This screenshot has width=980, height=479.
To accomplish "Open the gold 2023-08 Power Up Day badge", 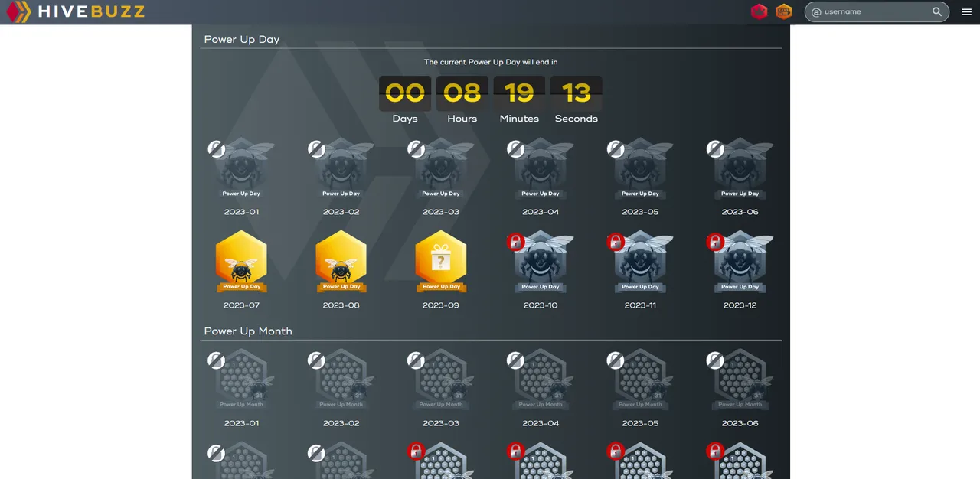I will pos(341,262).
